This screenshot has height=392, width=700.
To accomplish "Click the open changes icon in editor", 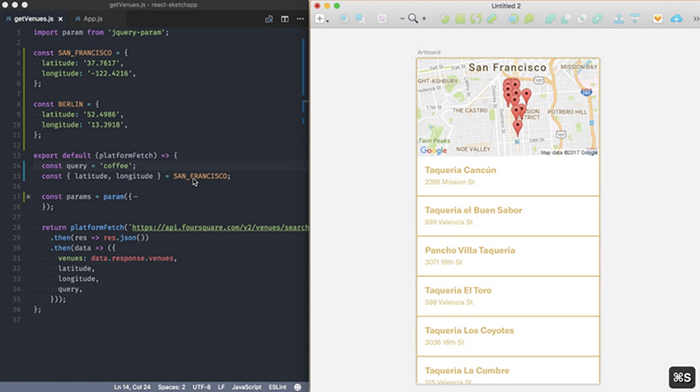I will tap(269, 19).
